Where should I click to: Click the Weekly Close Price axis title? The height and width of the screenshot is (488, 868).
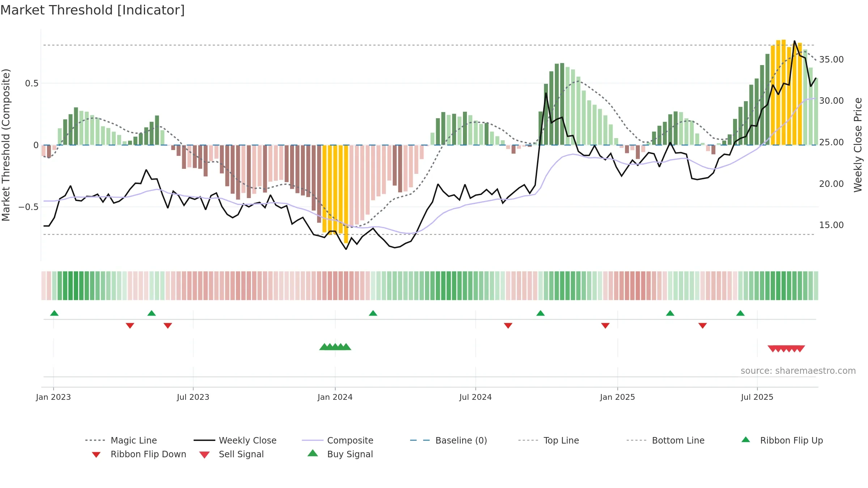[x=858, y=145]
